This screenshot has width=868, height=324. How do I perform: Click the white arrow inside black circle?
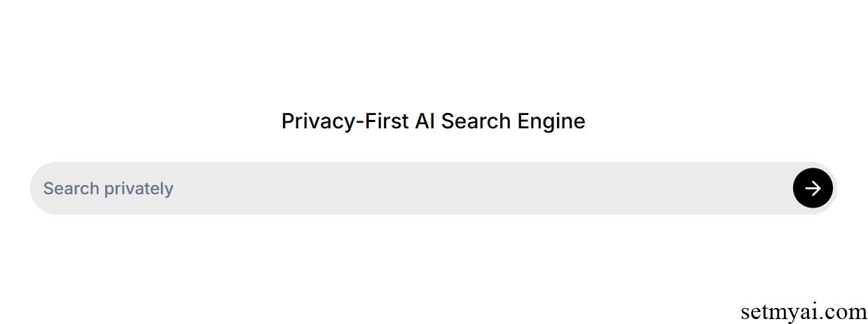point(813,188)
